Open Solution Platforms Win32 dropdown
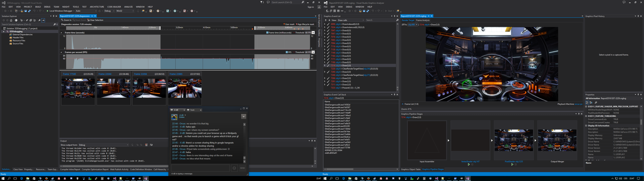Screen dimensions: 644x181 click(125, 11)
